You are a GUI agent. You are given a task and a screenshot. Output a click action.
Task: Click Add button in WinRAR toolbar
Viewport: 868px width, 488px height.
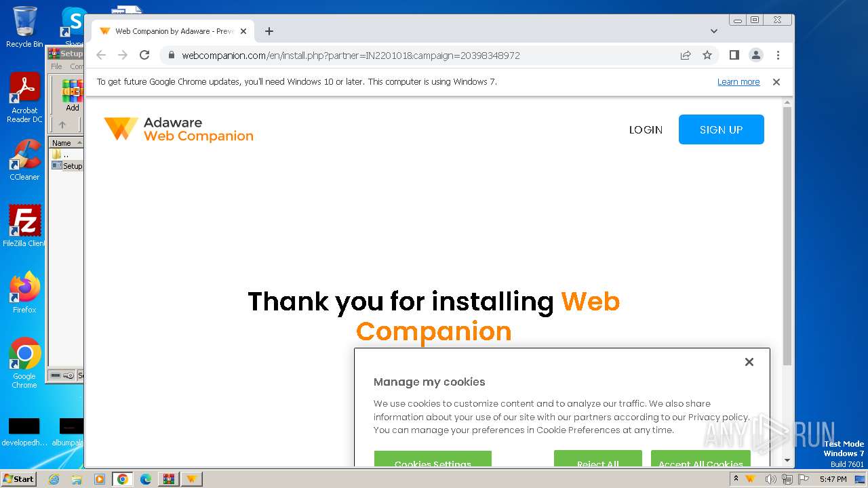[x=73, y=96]
